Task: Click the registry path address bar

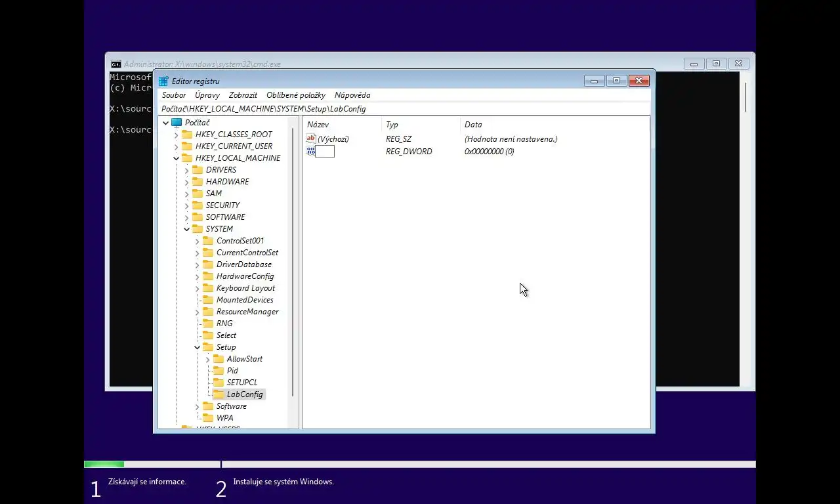Action: pos(404,109)
